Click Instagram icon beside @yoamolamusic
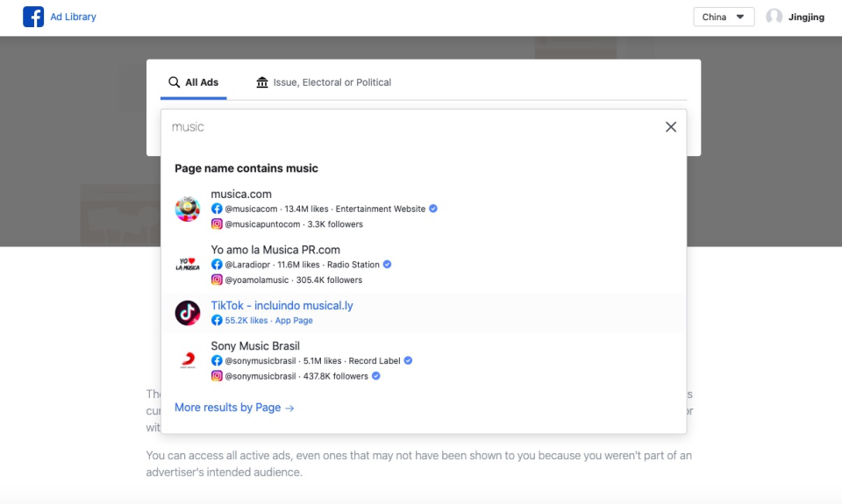This screenshot has height=504, width=842. click(217, 280)
